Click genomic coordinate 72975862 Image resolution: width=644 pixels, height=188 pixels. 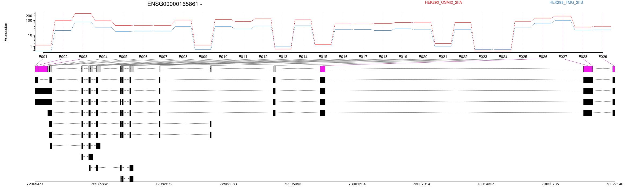[100, 184]
